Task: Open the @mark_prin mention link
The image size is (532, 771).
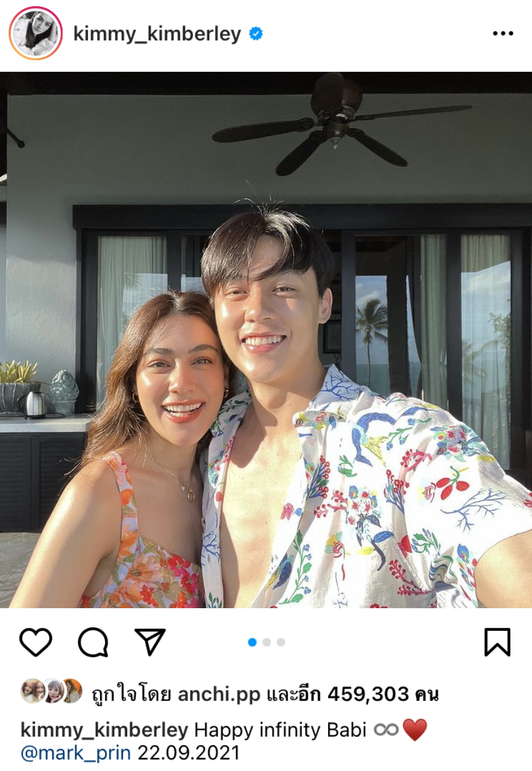Action: [x=76, y=753]
